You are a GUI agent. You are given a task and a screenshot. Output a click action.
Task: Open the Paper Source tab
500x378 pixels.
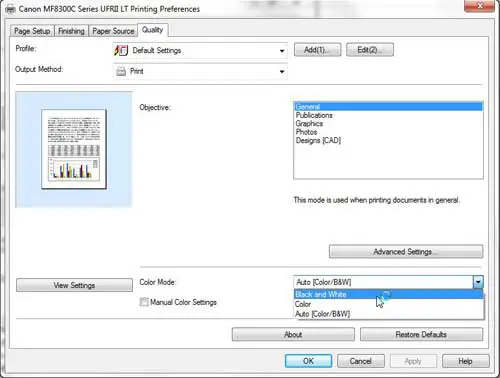(113, 31)
